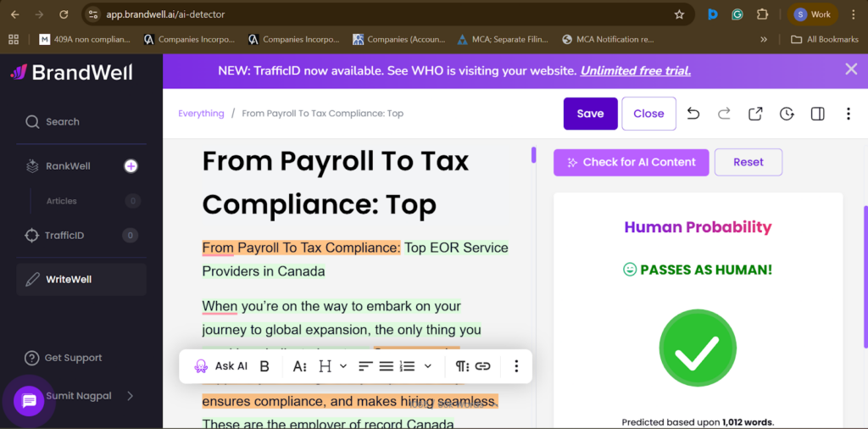Expand the numbered list dropdown arrow
The image size is (868, 429).
pos(428,366)
